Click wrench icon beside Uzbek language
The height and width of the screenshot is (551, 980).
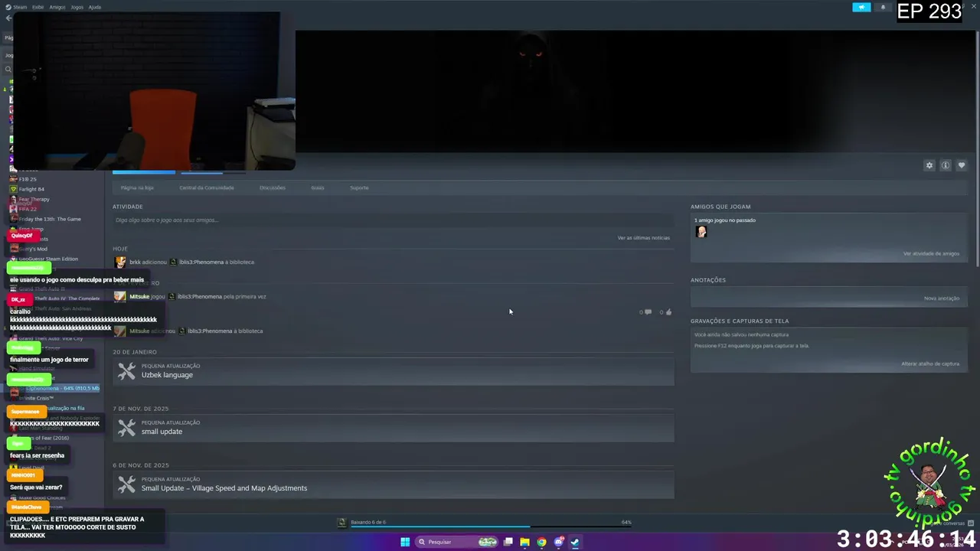point(126,371)
